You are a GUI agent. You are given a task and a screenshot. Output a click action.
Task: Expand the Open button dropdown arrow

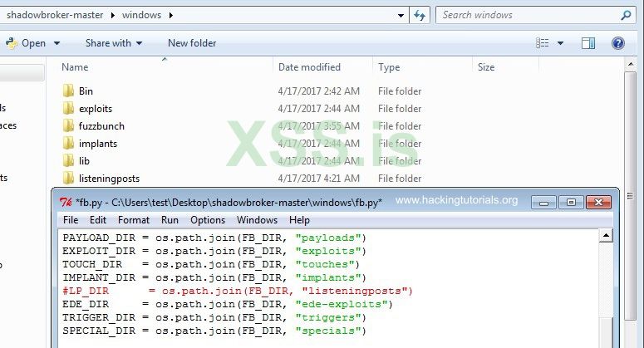tap(57, 43)
